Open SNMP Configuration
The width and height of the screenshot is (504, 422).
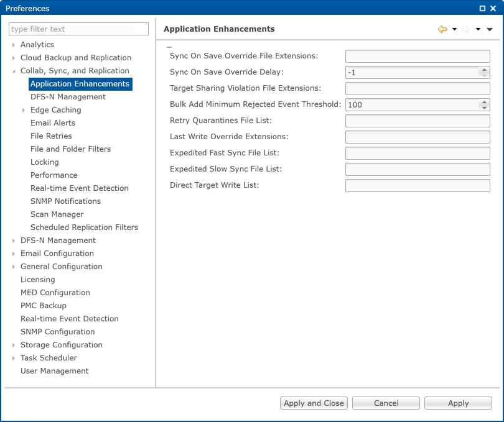[x=57, y=332]
